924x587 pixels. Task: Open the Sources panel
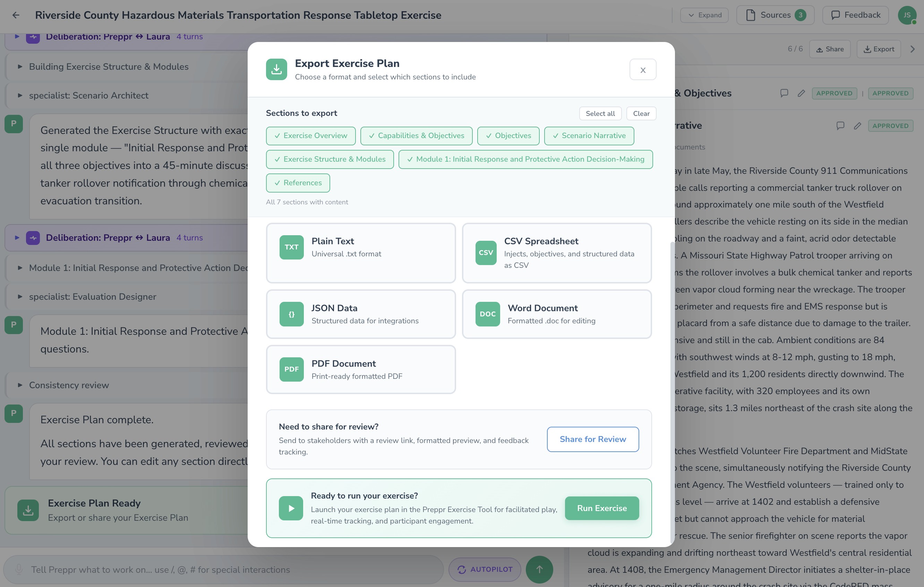coord(775,15)
